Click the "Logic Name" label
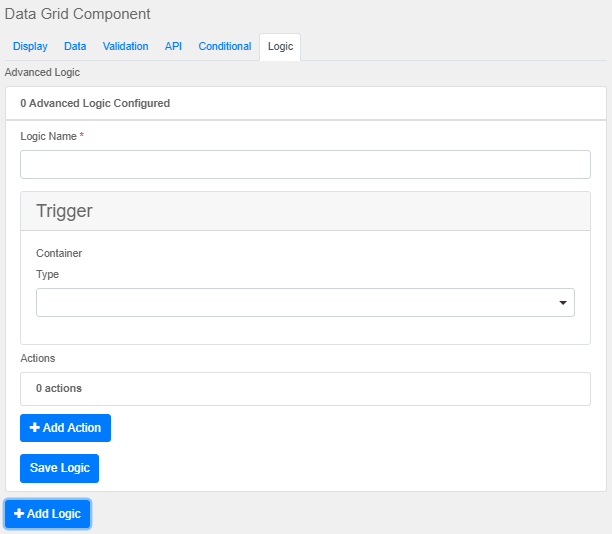This screenshot has height=534, width=612. tap(48, 136)
